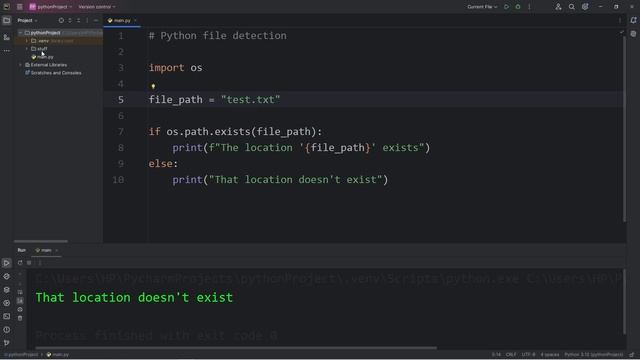Image resolution: width=640 pixels, height=360 pixels.
Task: Open the Services tool window icon
Action: tap(7, 303)
